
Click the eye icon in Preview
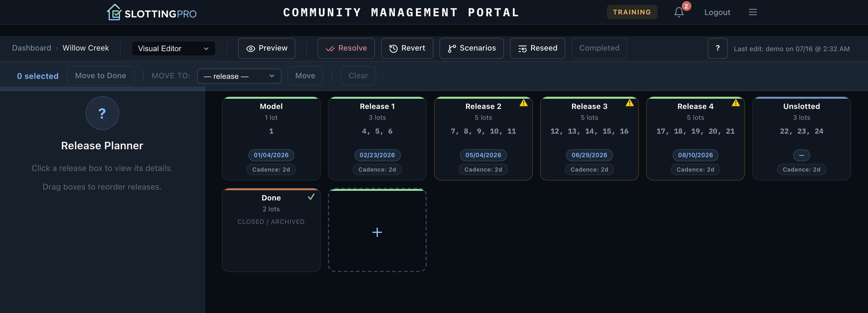click(x=250, y=49)
